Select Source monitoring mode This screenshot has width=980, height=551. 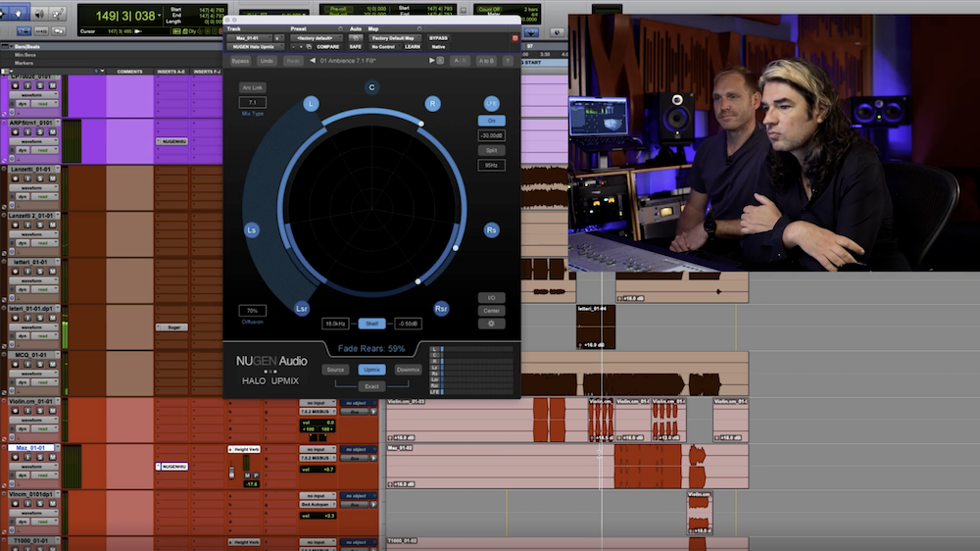[335, 370]
